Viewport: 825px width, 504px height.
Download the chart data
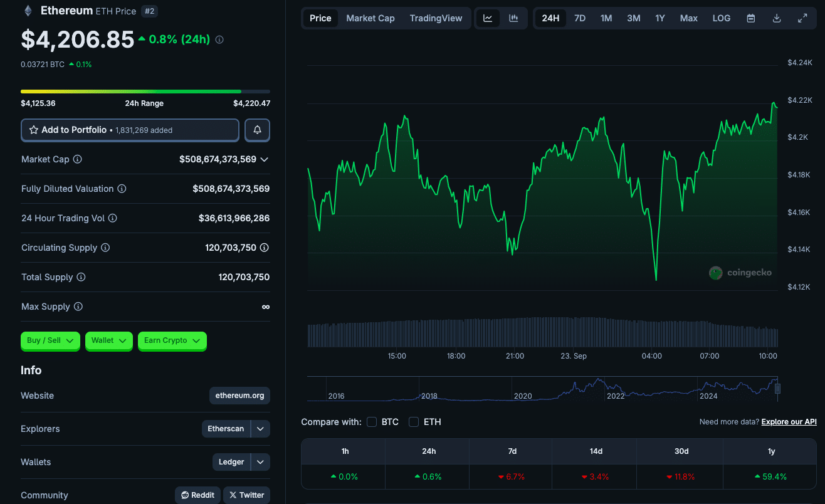tap(777, 18)
